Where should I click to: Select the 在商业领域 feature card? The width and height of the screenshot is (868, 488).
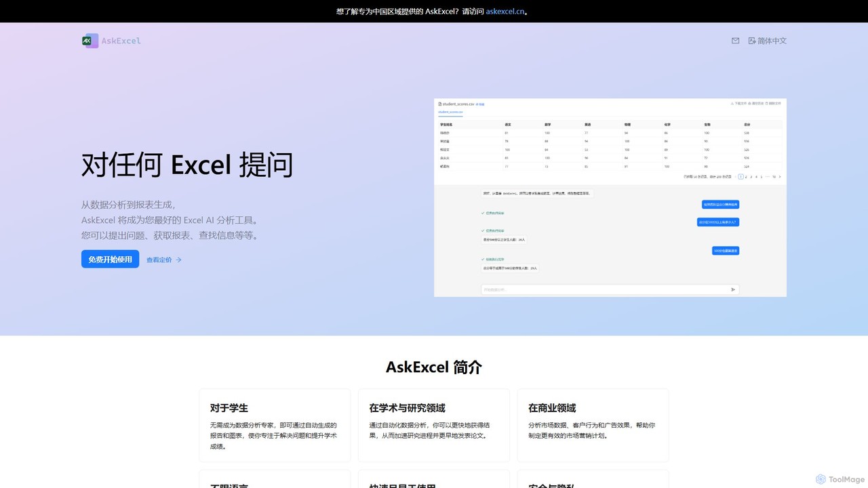593,426
